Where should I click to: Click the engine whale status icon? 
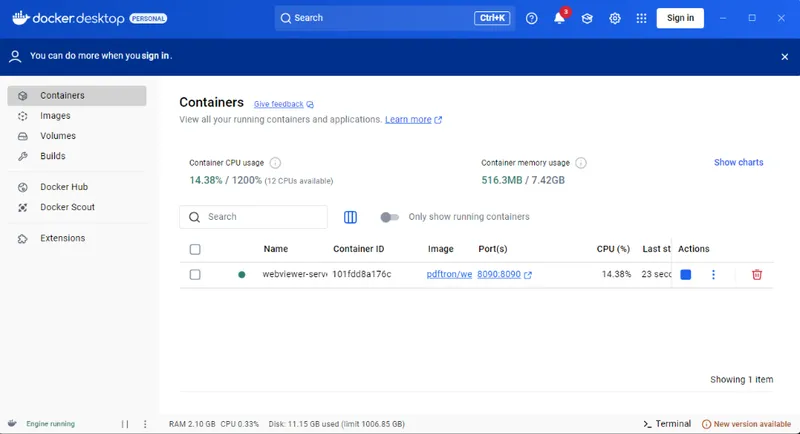pyautogui.click(x=12, y=423)
